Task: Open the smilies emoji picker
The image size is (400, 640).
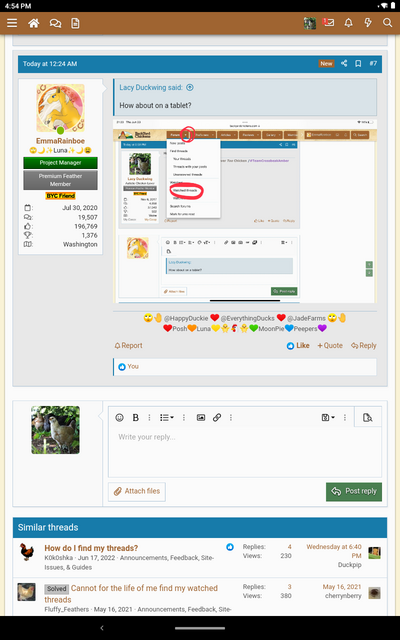Action: 119,418
